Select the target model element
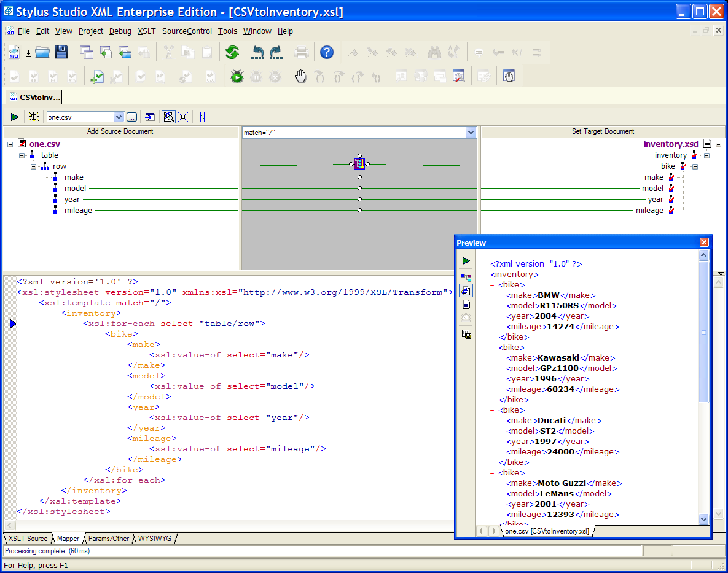This screenshot has height=573, width=728. [x=652, y=189]
